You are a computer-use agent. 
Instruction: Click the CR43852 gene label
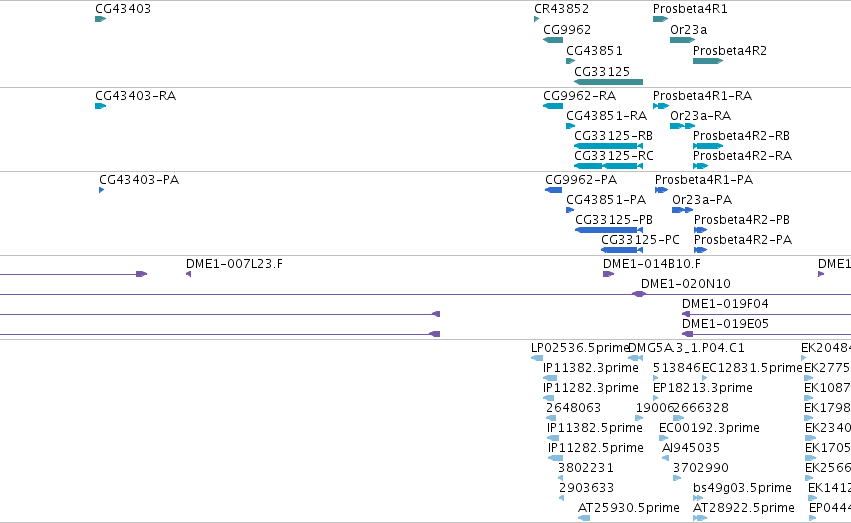[x=561, y=9]
